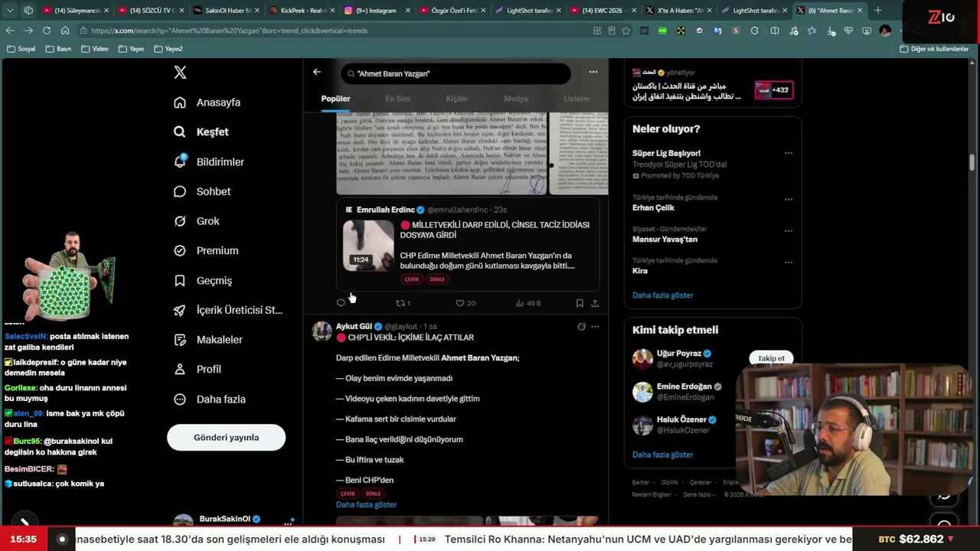Image resolution: width=980 pixels, height=551 pixels.
Task: Open the Erhan Çelik trending topic
Action: click(x=653, y=208)
